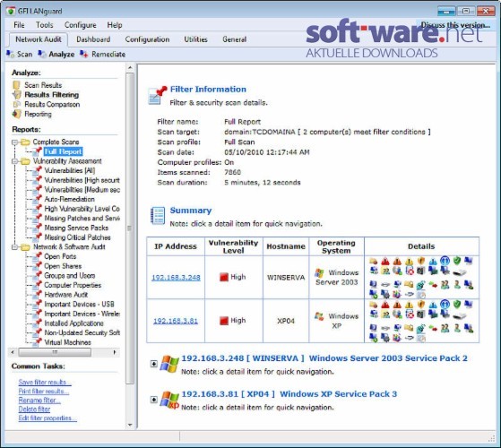
Task: Click the blue info detail icon for WINSERVA
Action: [x=445, y=261]
